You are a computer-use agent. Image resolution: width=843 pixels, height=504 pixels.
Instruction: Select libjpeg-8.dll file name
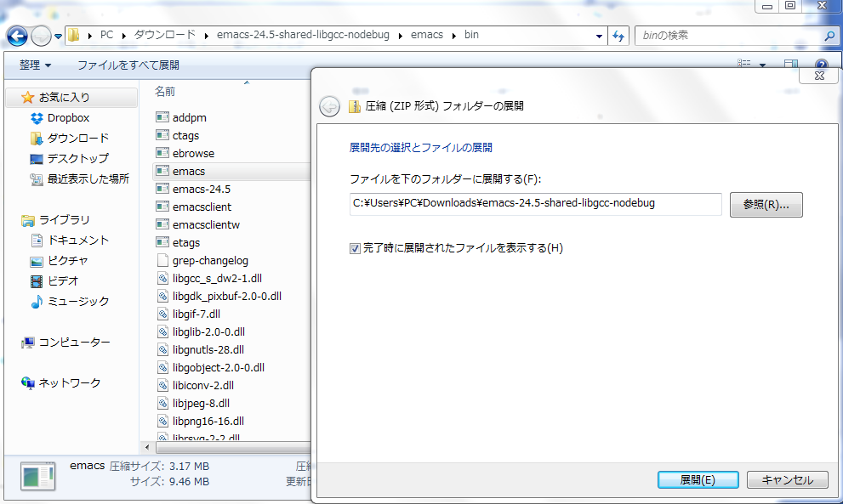click(201, 404)
